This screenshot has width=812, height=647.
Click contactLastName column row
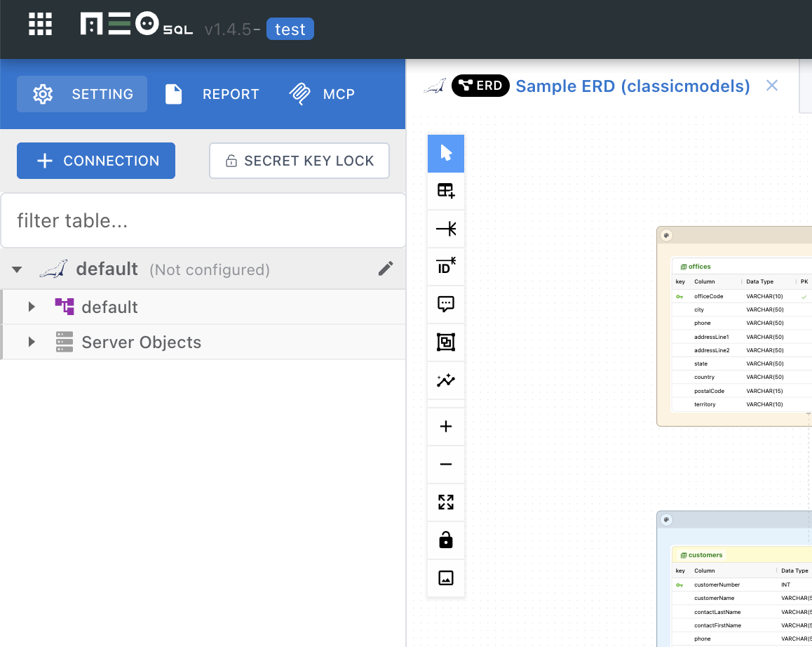click(742, 612)
